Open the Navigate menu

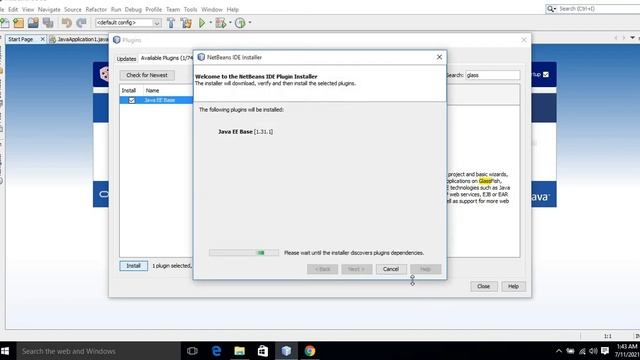pyautogui.click(x=49, y=9)
